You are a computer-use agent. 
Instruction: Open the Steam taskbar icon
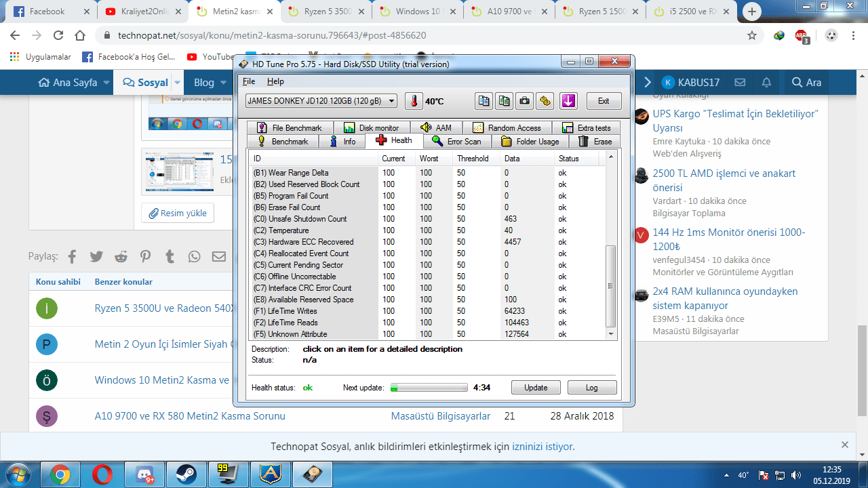pos(186,474)
